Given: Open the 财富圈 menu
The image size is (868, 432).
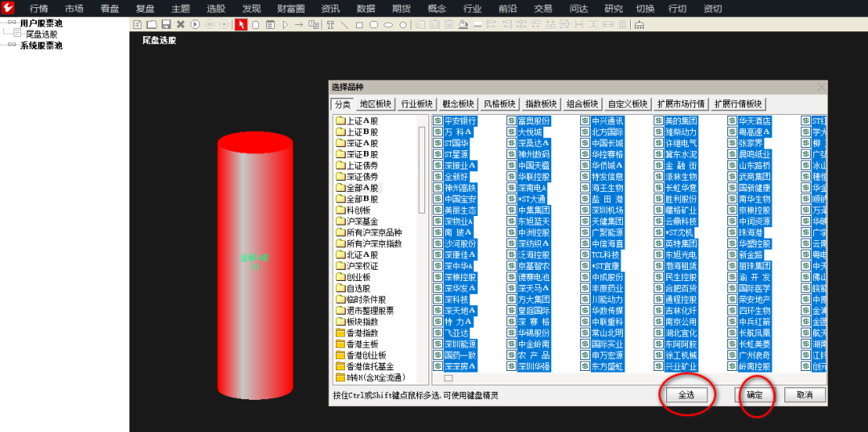Looking at the screenshot, I should pyautogui.click(x=291, y=8).
